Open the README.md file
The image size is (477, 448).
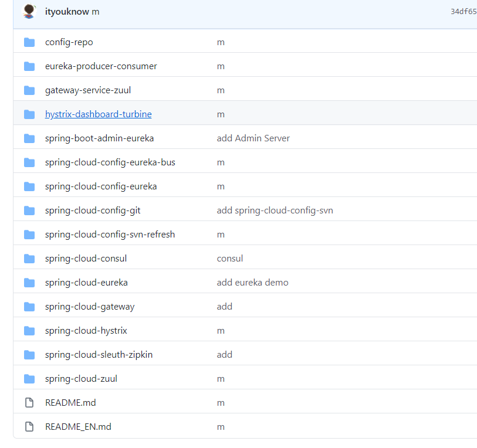tap(70, 403)
